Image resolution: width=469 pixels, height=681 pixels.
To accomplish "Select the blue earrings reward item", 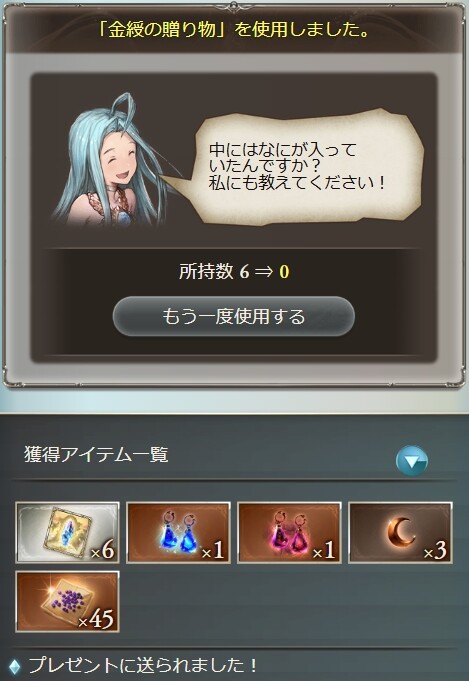I will [178, 532].
